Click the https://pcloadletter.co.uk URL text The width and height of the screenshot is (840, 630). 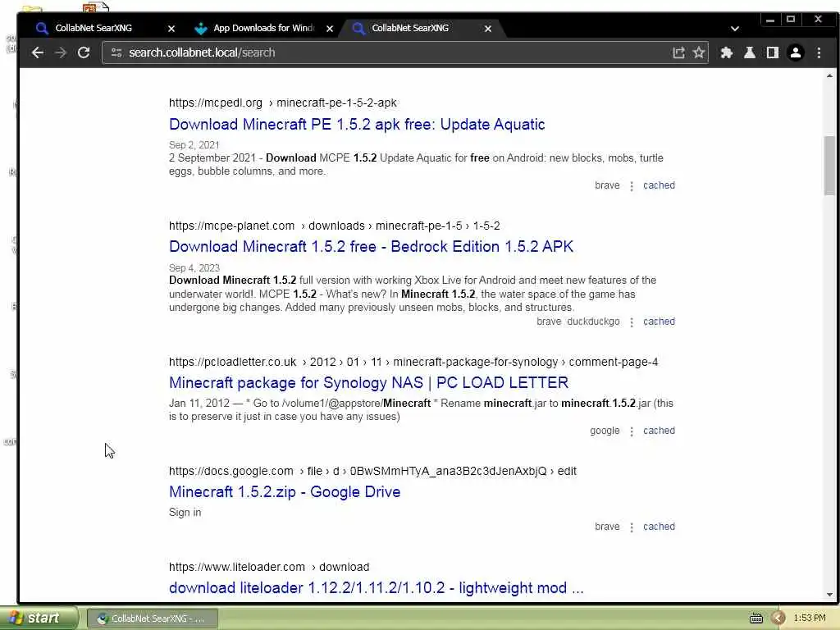coord(232,362)
